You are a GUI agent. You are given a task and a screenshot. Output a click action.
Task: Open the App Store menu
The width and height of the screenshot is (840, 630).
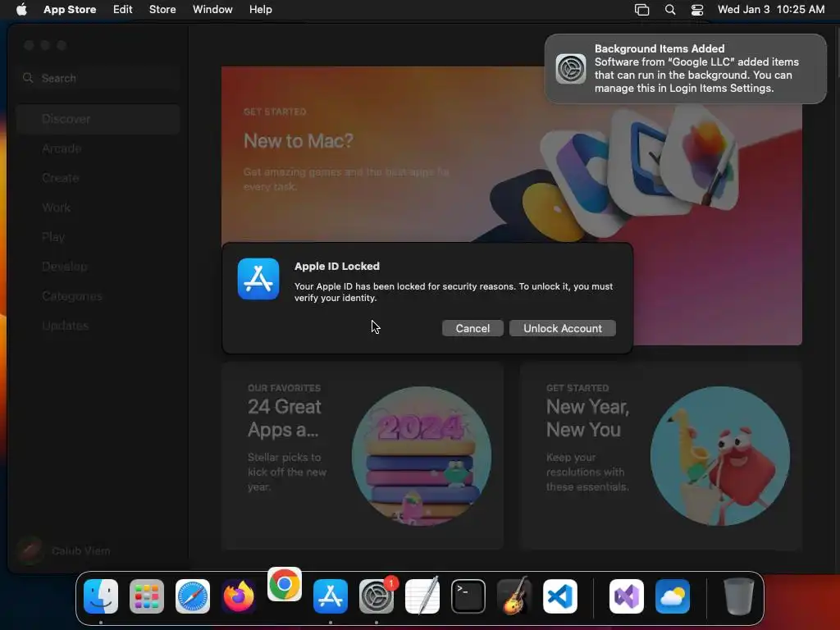coord(70,10)
